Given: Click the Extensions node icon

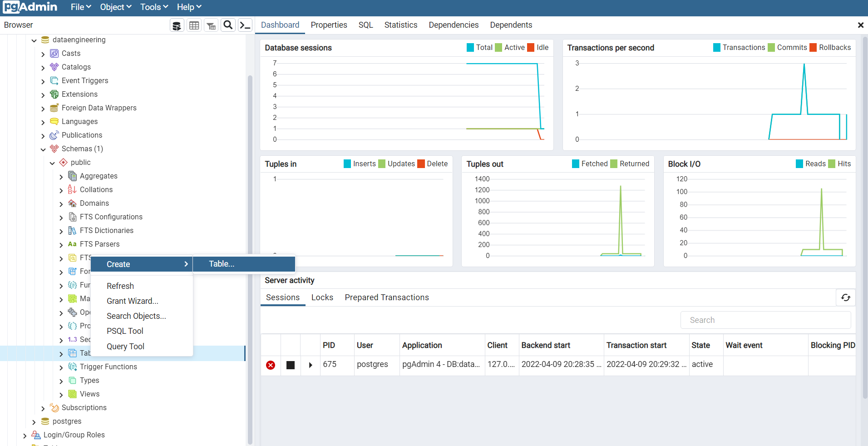Looking at the screenshot, I should [54, 94].
